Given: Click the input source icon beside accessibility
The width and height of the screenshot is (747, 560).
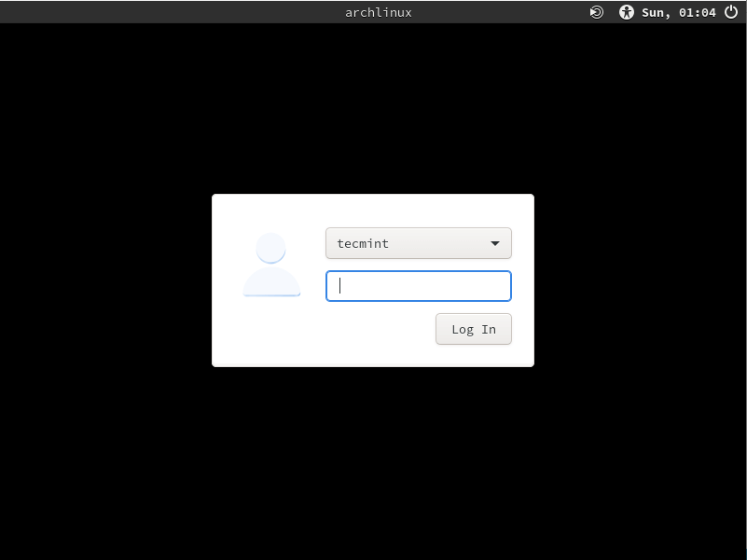Looking at the screenshot, I should click(x=597, y=12).
